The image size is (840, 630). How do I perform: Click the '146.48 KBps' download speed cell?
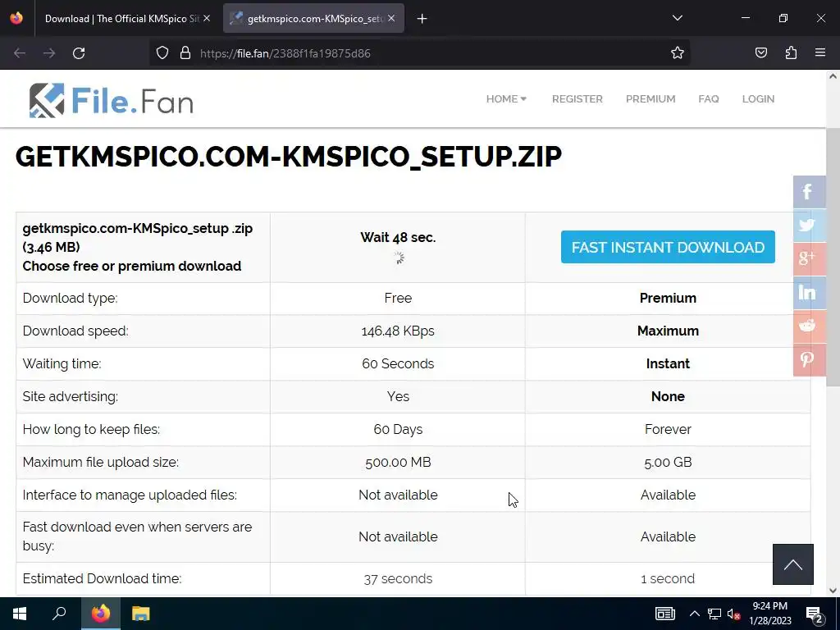click(x=398, y=331)
